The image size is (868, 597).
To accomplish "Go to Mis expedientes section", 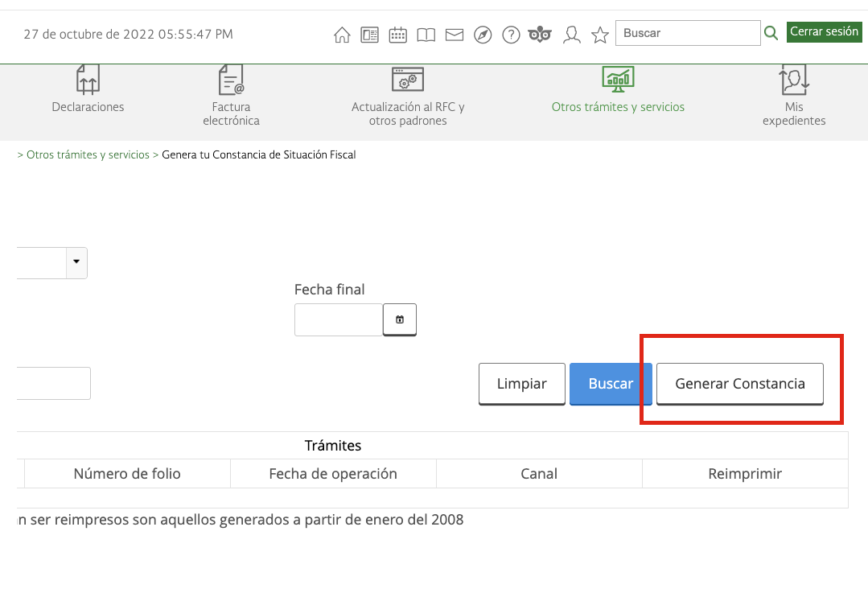I will pyautogui.click(x=794, y=96).
